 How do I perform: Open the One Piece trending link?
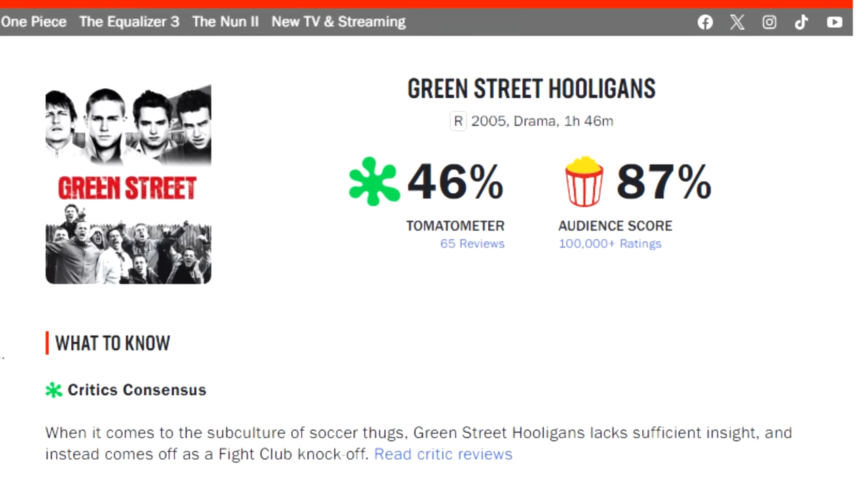34,22
